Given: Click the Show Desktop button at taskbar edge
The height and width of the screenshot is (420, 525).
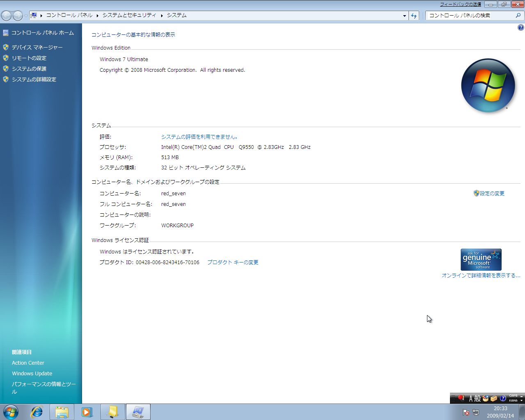Looking at the screenshot, I should (x=522, y=412).
